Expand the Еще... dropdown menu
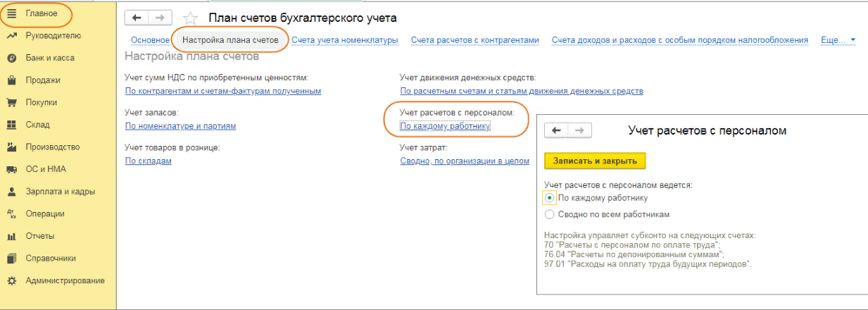 click(x=838, y=40)
